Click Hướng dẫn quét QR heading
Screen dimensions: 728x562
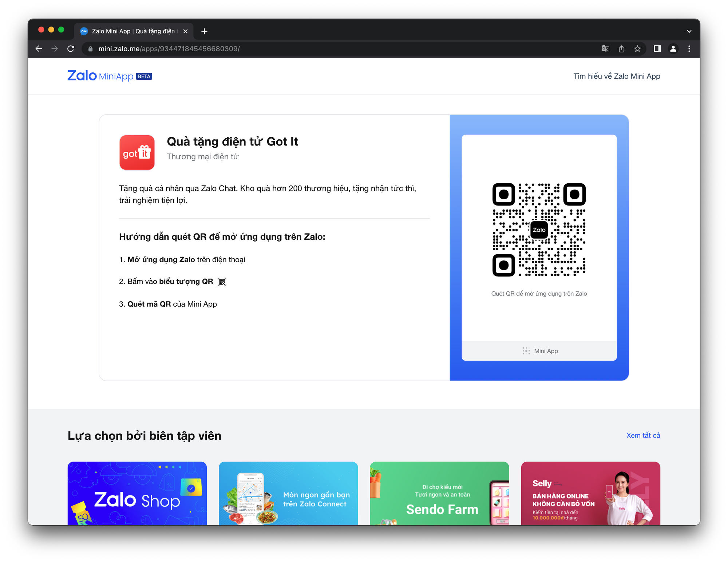point(222,237)
